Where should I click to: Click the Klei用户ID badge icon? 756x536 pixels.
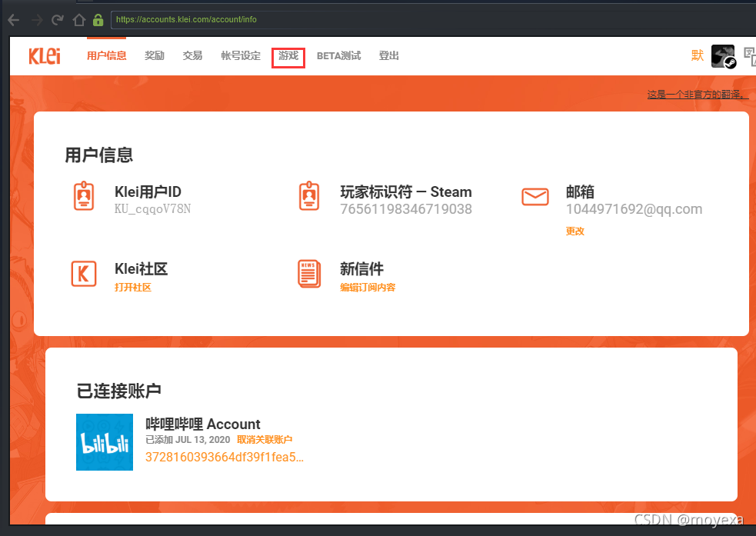click(x=84, y=196)
